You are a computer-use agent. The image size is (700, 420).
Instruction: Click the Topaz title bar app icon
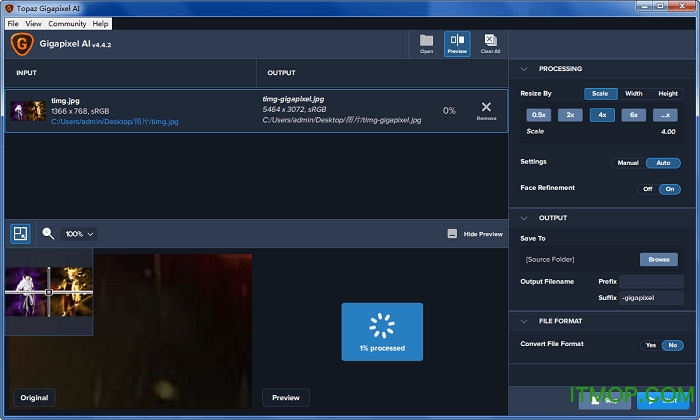coord(9,8)
